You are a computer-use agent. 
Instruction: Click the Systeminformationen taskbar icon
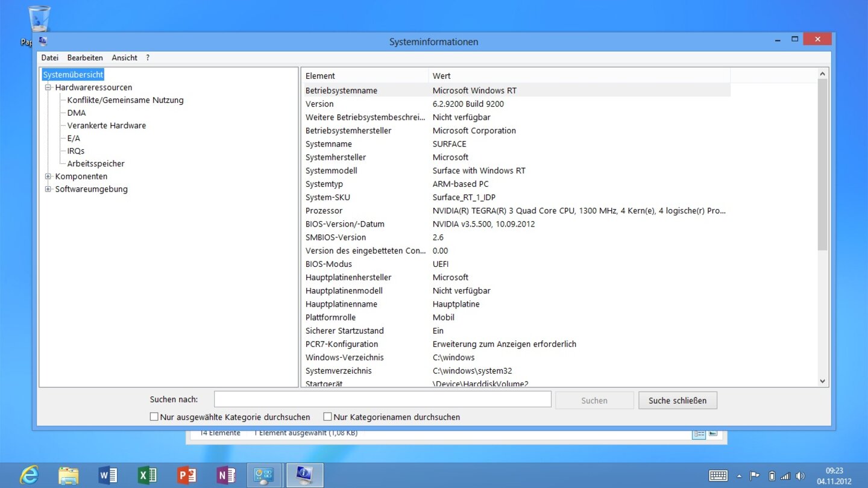304,475
